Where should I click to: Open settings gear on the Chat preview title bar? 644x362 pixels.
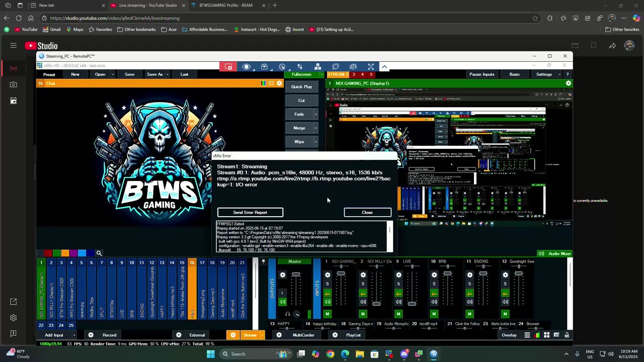pos(280,83)
